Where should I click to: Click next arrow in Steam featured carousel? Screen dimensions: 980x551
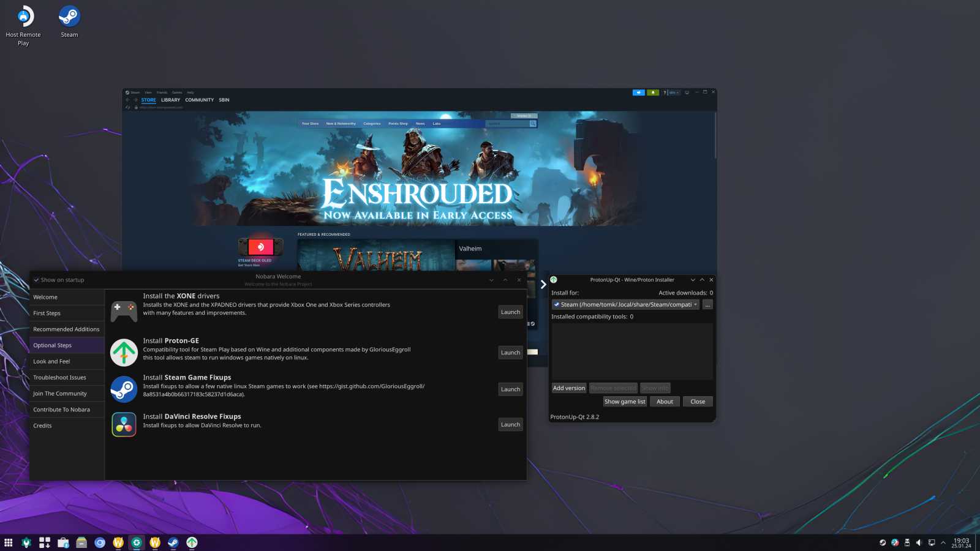click(x=543, y=285)
